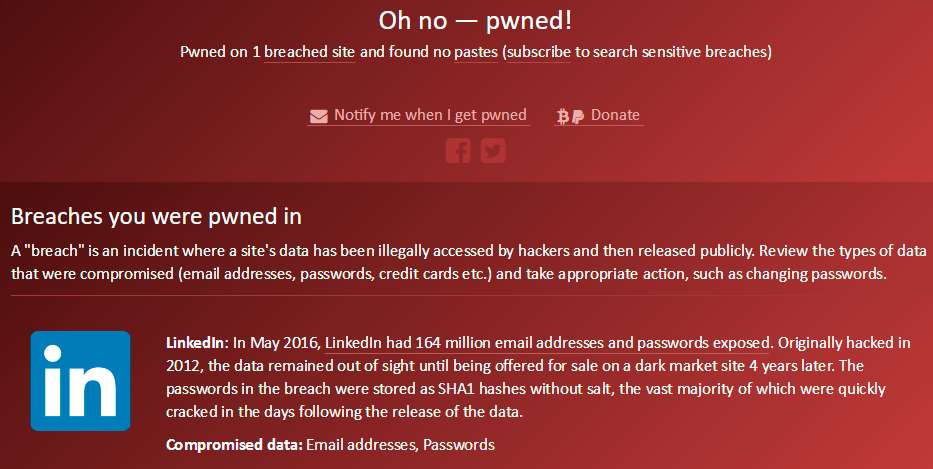Image resolution: width=933 pixels, height=469 pixels.
Task: Click the envelope notification icon
Action: point(318,116)
